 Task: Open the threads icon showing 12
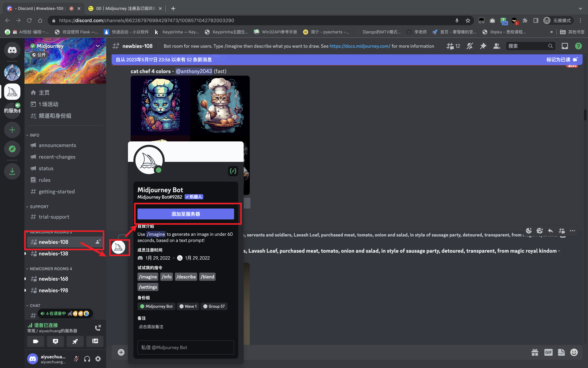[x=453, y=46]
